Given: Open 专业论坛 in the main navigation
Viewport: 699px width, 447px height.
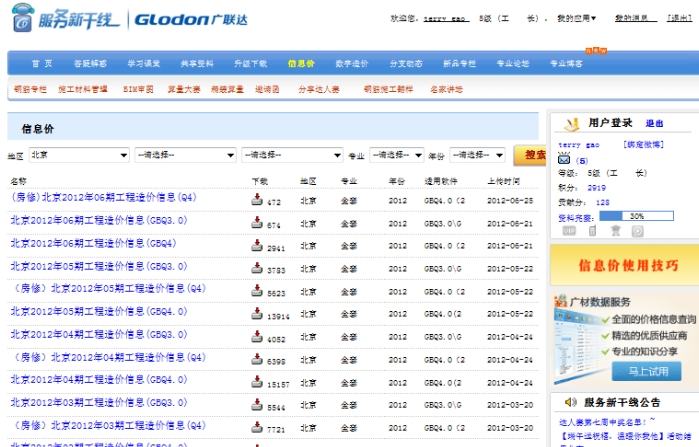Looking at the screenshot, I should (x=513, y=64).
